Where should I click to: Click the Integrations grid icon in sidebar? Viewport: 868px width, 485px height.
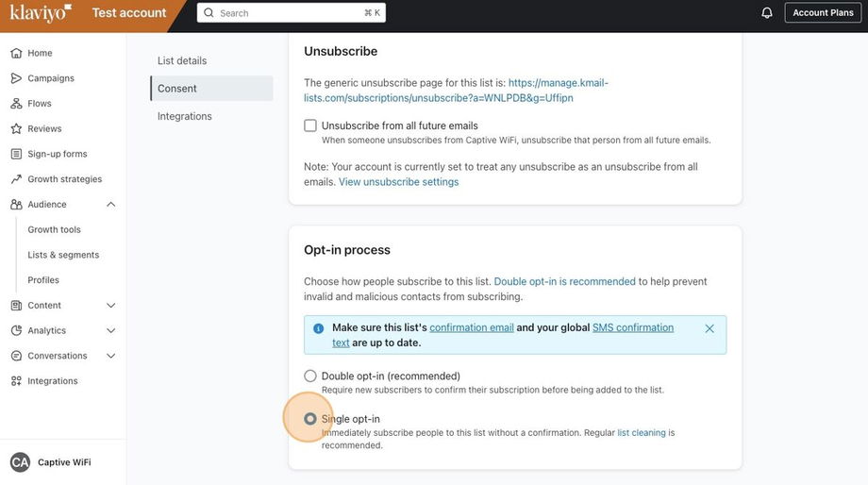(16, 381)
